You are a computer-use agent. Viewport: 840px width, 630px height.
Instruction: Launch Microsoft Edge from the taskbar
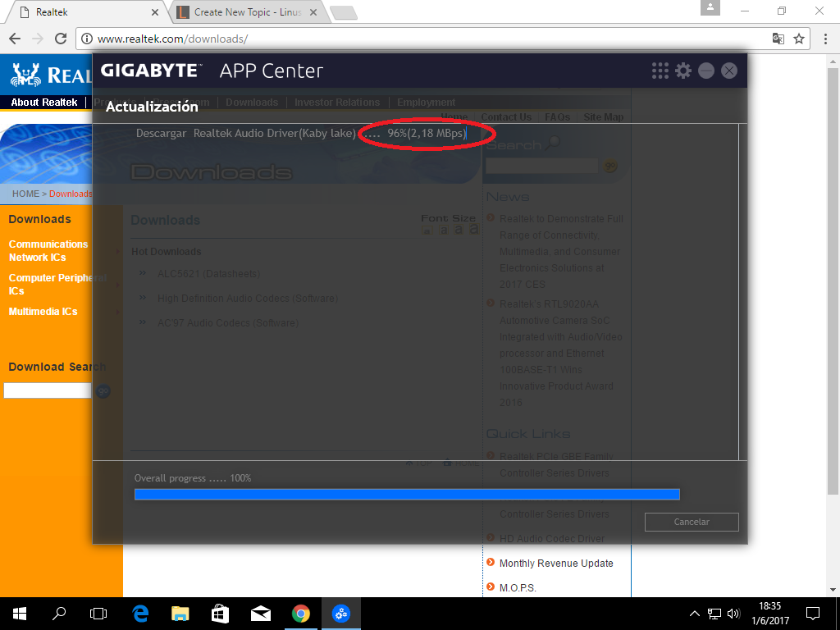coord(140,614)
